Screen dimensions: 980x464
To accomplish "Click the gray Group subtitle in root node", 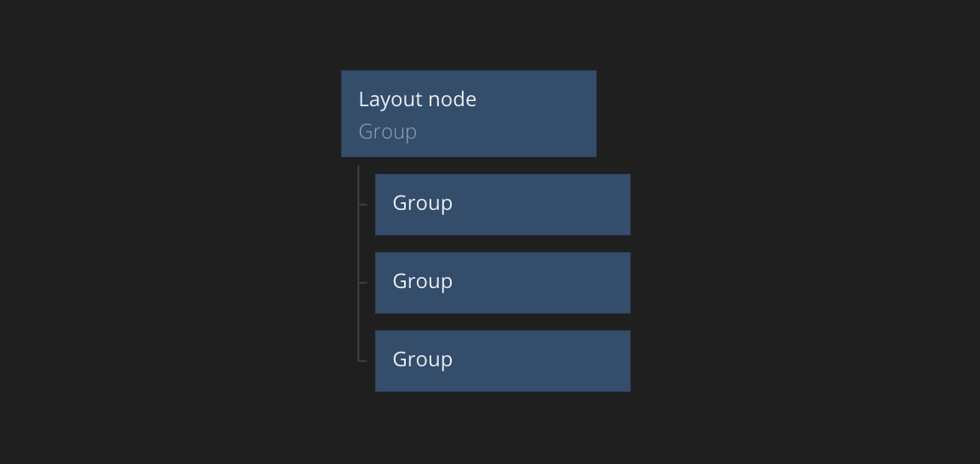I will click(387, 132).
